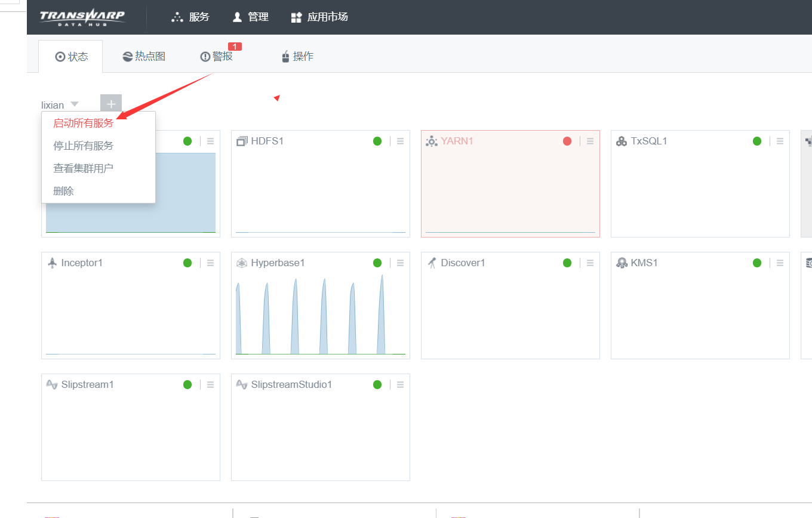Click the YARN1 service icon
The height and width of the screenshot is (518, 812).
(x=432, y=141)
